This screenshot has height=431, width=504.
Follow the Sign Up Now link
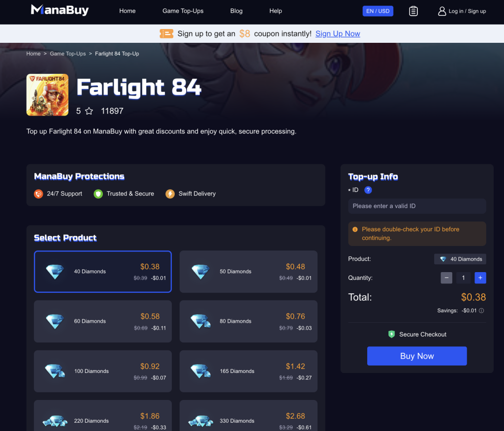point(338,34)
